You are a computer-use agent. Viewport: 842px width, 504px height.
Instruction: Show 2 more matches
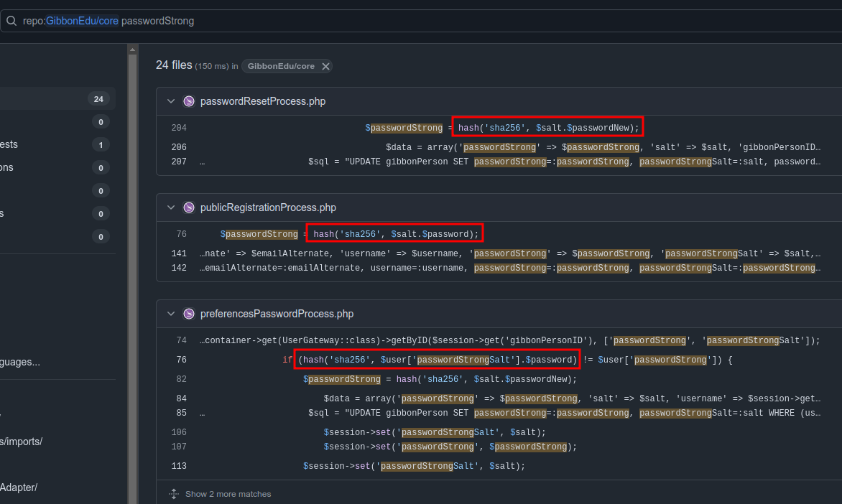click(x=228, y=494)
